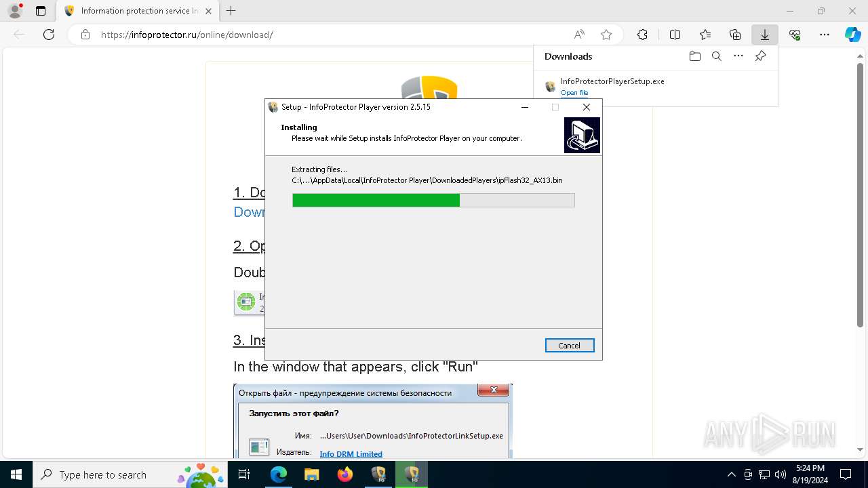Click the installation progress bar
The height and width of the screenshot is (488, 868).
tap(433, 200)
